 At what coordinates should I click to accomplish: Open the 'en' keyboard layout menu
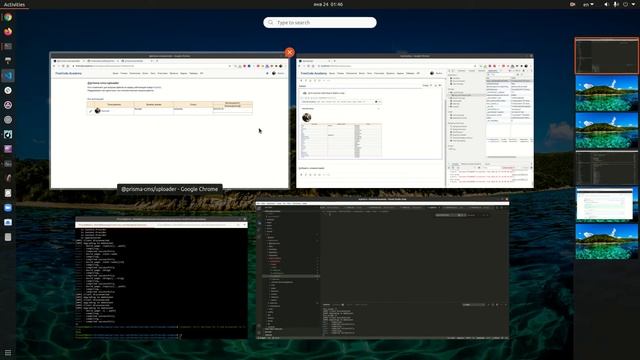pyautogui.click(x=588, y=4)
